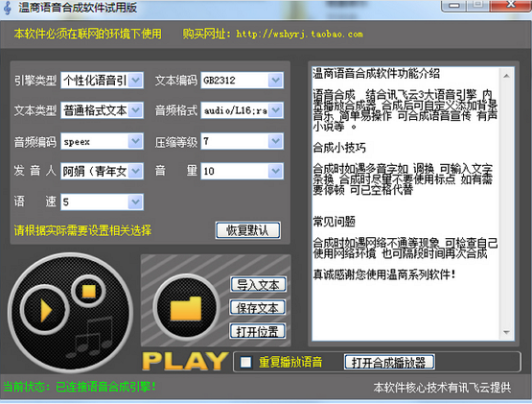This screenshot has height=404, width=532.
Task: Expand the 音频编码 speex dropdown
Action: click(x=103, y=141)
